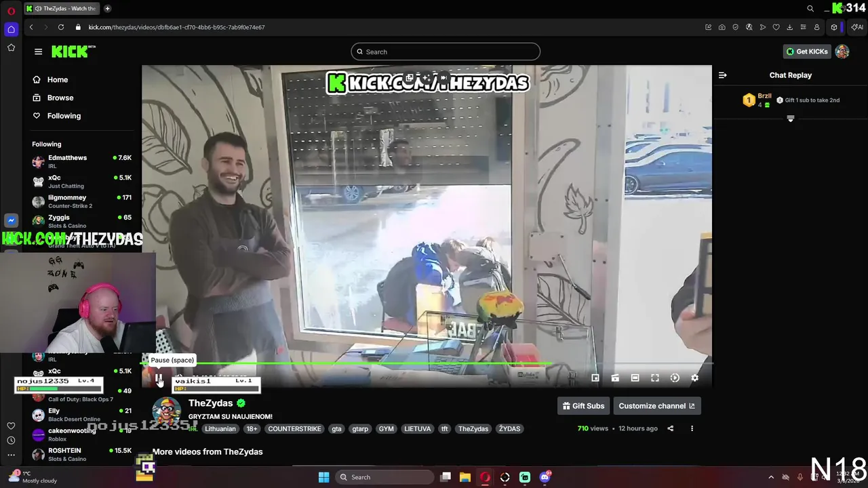868x488 pixels.
Task: Collapse the Chat Replay panel
Action: coord(722,75)
